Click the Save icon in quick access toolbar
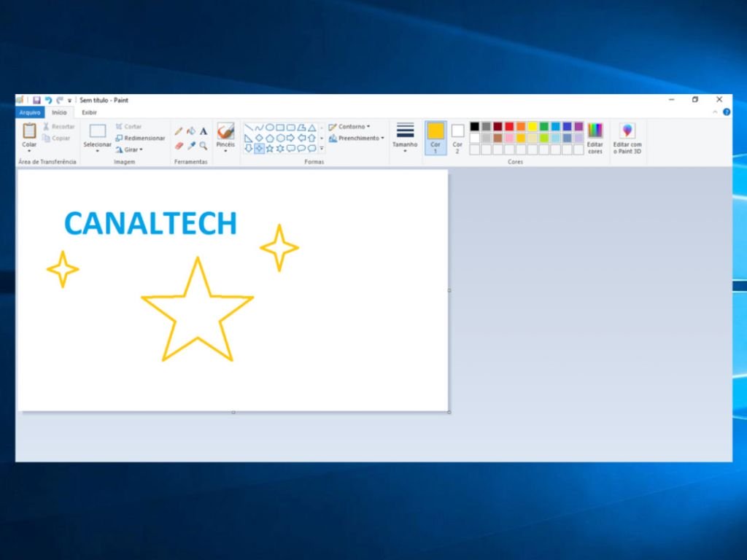Screen dimensions: 747x560 tap(36, 100)
